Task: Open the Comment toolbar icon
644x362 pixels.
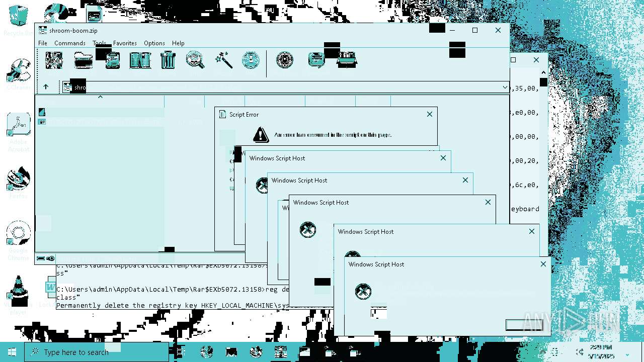Action: pyautogui.click(x=316, y=60)
